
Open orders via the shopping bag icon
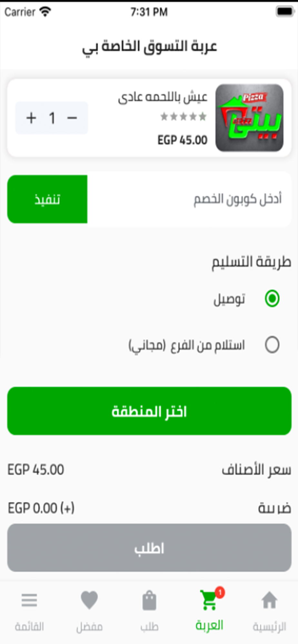click(149, 600)
